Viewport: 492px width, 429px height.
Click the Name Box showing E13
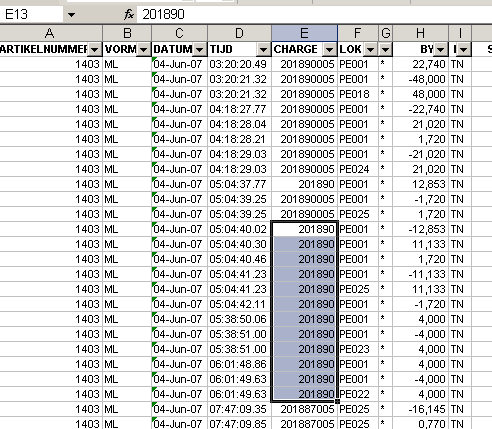tap(31, 15)
